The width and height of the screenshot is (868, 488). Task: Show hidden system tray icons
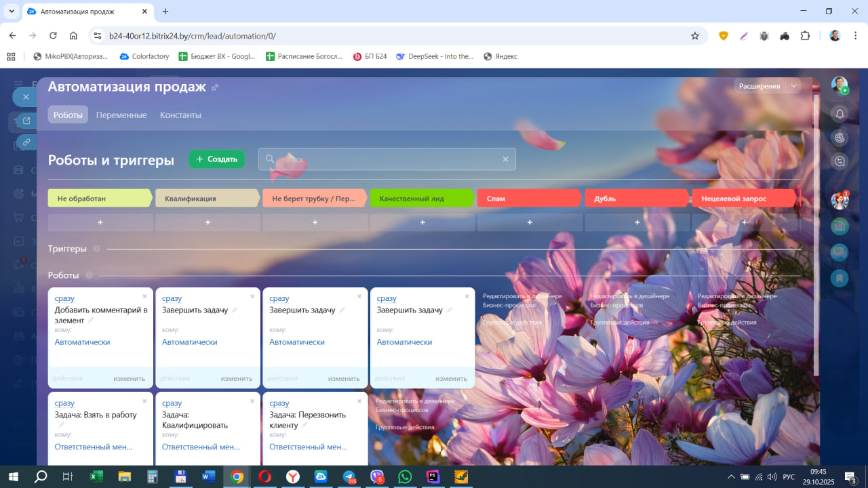731,476
